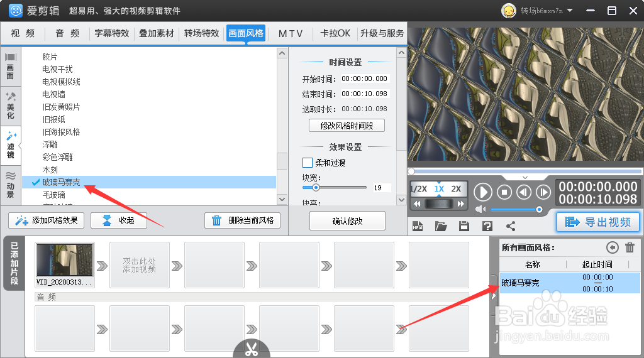
Task: Choose the 旧报纸 style
Action: coord(54,119)
